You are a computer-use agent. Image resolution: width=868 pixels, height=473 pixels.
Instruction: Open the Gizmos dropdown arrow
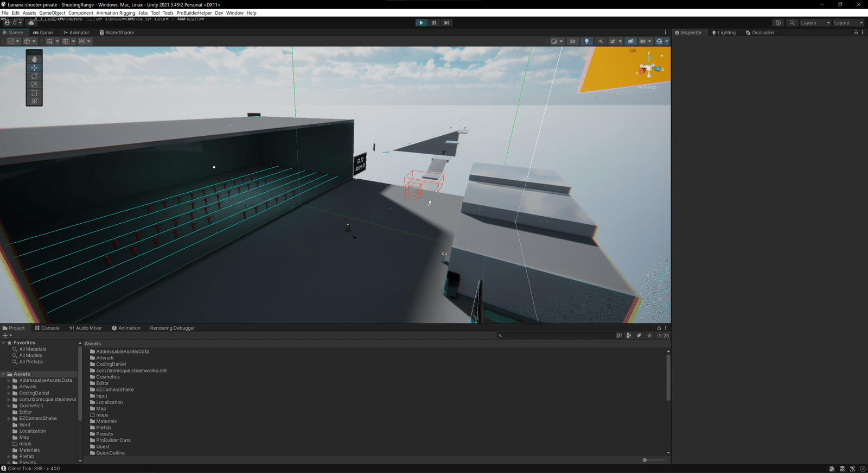[x=667, y=41]
